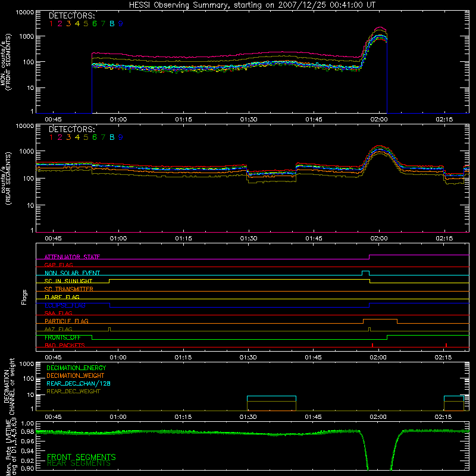Click the SAA FLAG label
Image resolution: width=476 pixels, height=476 pixels.
(x=58, y=313)
